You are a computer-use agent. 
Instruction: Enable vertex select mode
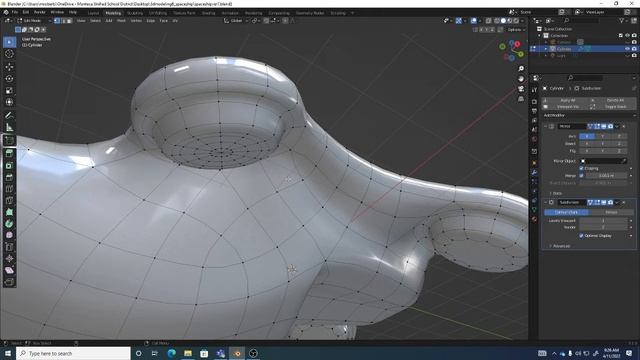[57, 20]
